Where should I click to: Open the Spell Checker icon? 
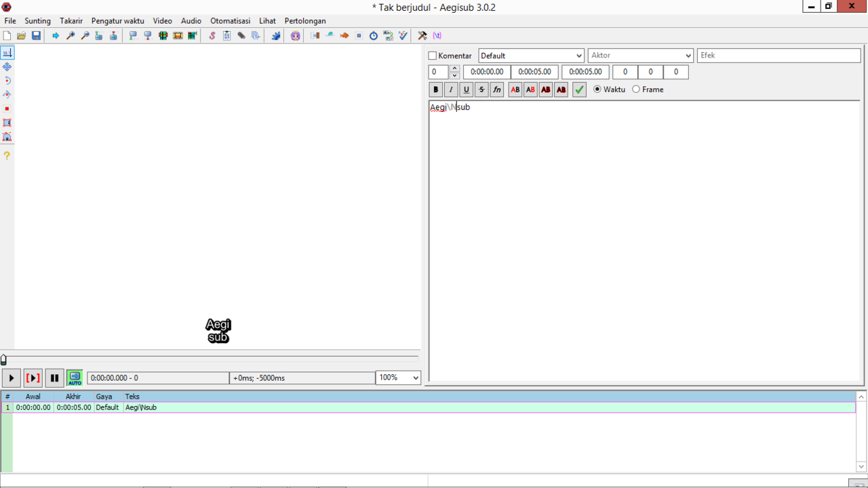click(x=403, y=35)
